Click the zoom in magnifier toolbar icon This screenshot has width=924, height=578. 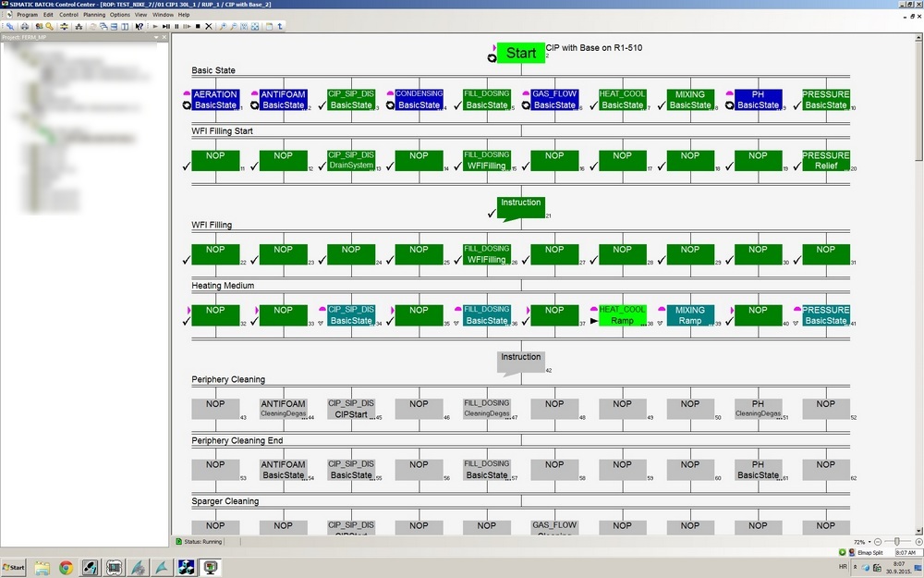(223, 26)
